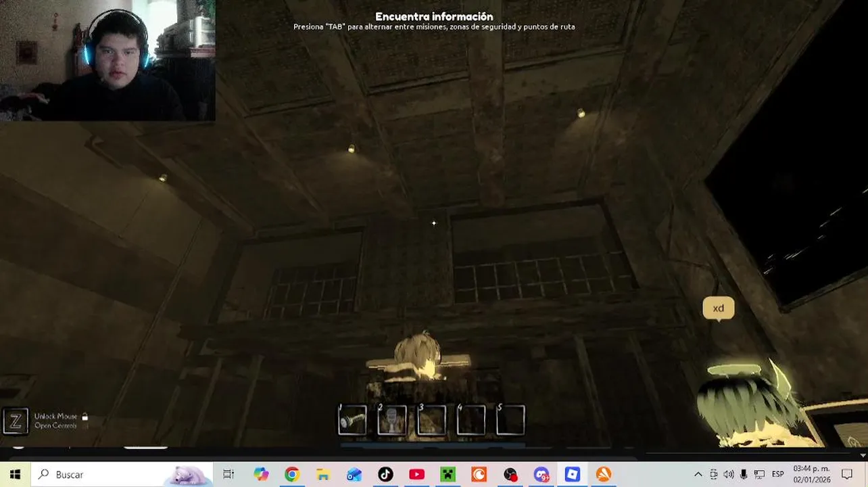
Task: Open the notification center icon
Action: 846,474
